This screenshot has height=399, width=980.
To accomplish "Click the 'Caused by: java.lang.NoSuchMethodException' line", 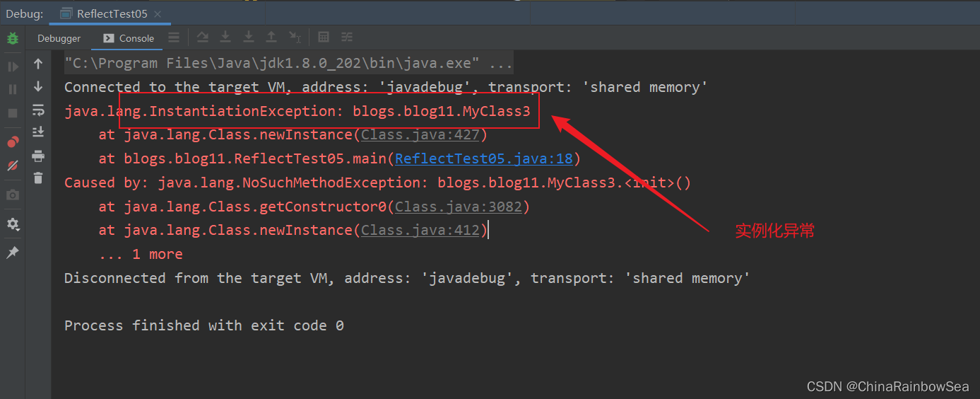I will (377, 183).
